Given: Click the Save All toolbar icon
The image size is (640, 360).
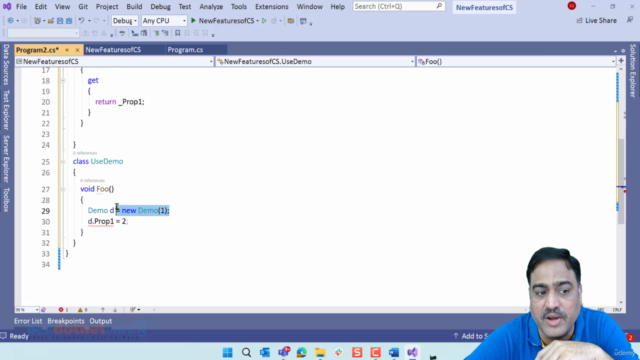Looking at the screenshot, I should (x=69, y=20).
